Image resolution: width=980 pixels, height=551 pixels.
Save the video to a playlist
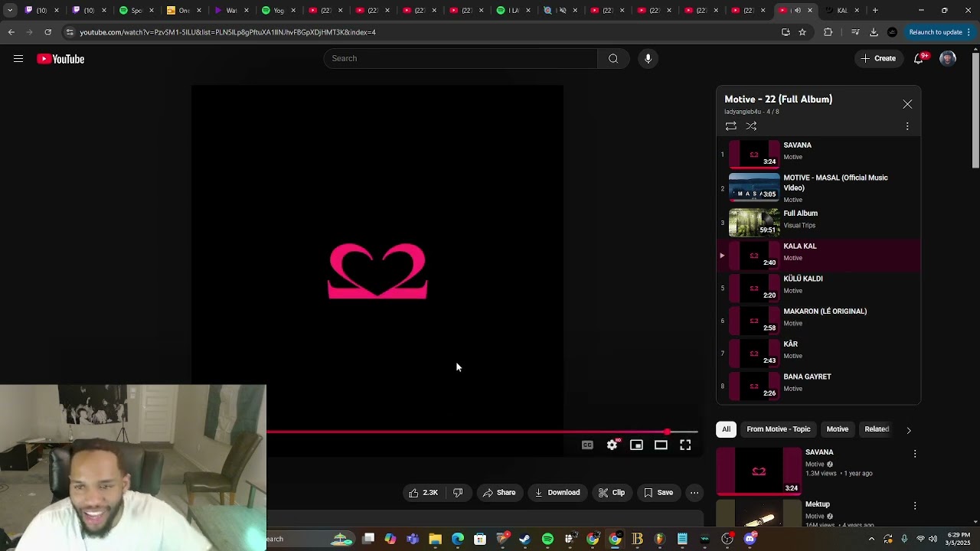click(658, 493)
